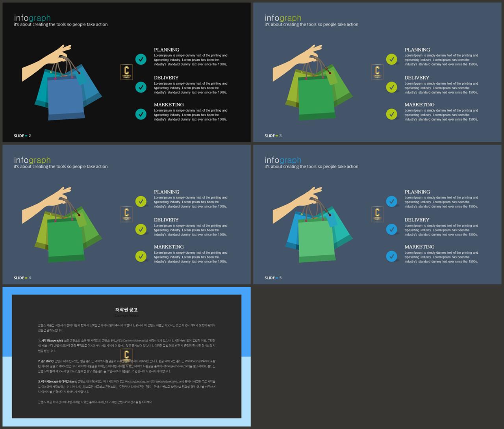The image size is (504, 429).
Task: Click the DELIVERY heading on slide 3
Action: pos(417,78)
